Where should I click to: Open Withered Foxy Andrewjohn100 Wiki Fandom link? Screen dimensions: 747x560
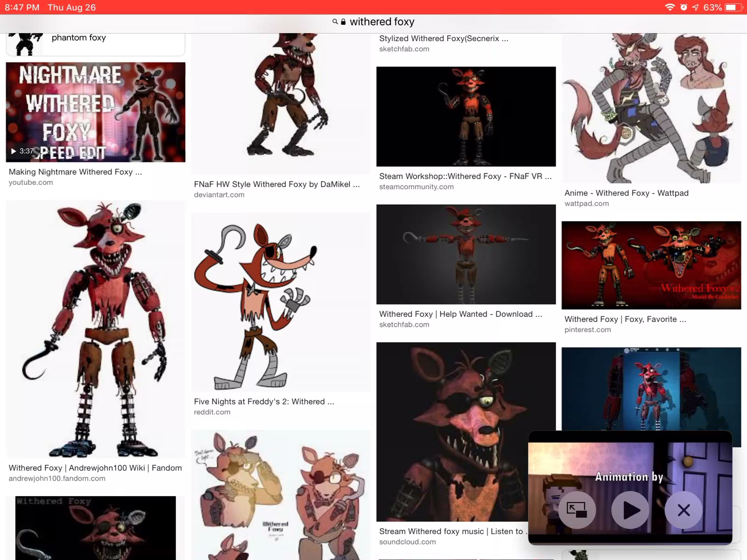tap(95, 468)
